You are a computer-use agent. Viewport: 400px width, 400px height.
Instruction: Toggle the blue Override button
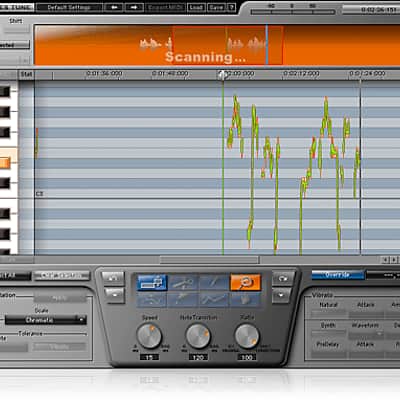pos(338,275)
